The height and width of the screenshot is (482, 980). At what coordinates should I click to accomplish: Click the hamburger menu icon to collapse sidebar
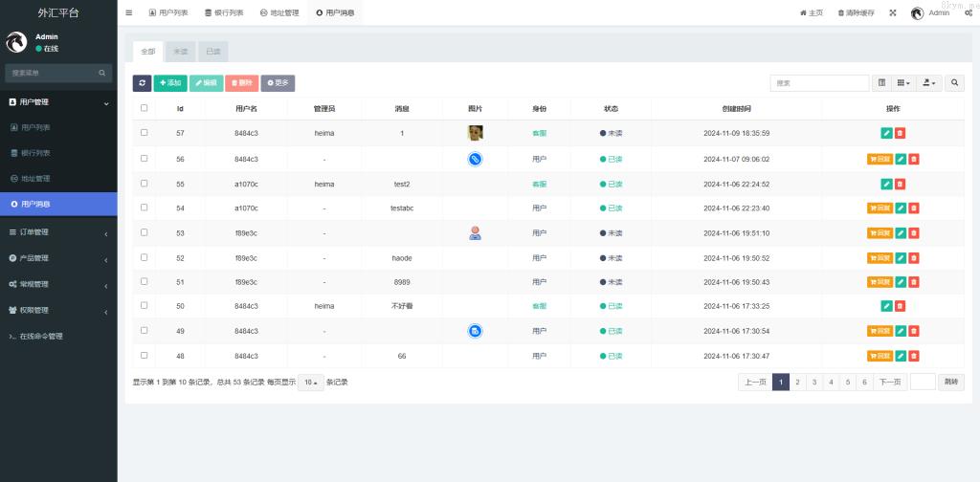(129, 12)
